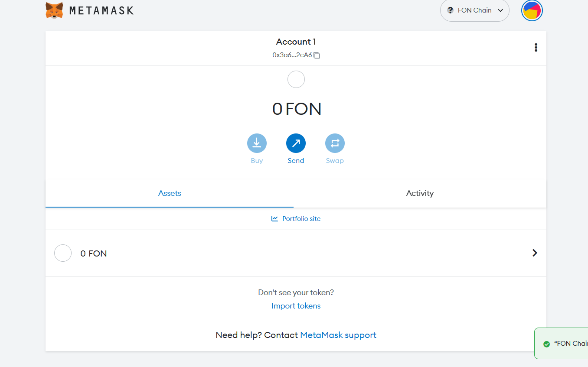Select the Assets tab
This screenshot has height=367, width=588.
(170, 193)
